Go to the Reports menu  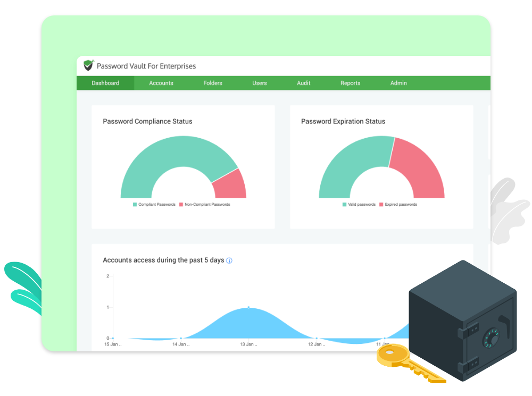pos(350,83)
